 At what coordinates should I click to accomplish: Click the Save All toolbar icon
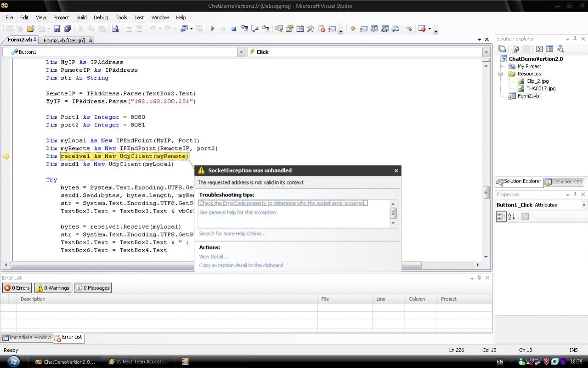click(68, 29)
